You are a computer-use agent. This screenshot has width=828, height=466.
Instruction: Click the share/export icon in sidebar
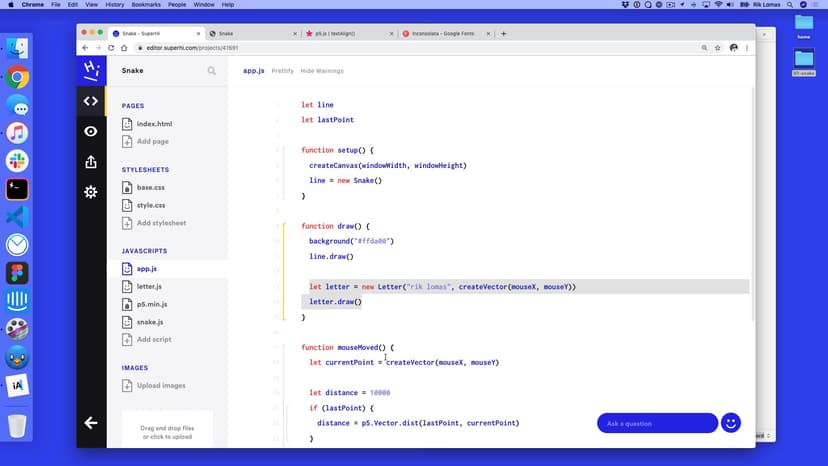pos(91,162)
